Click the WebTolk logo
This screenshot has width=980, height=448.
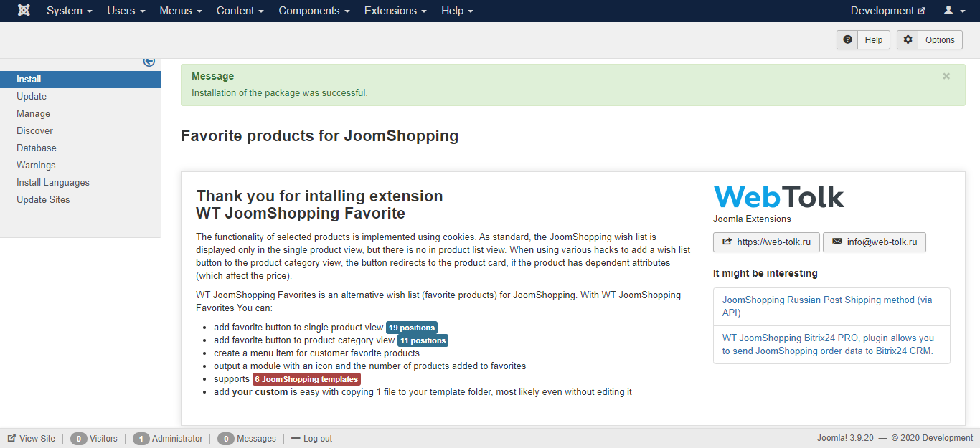pyautogui.click(x=778, y=196)
